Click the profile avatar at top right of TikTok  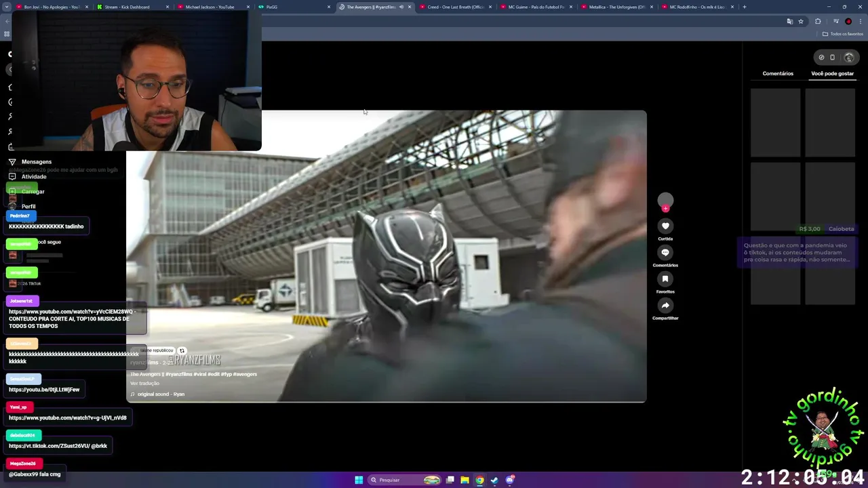849,58
